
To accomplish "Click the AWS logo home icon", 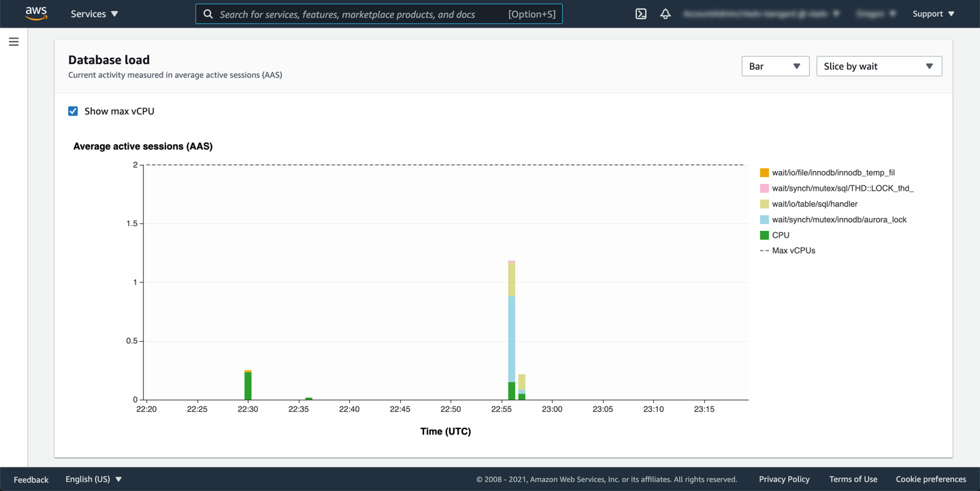I will click(36, 14).
